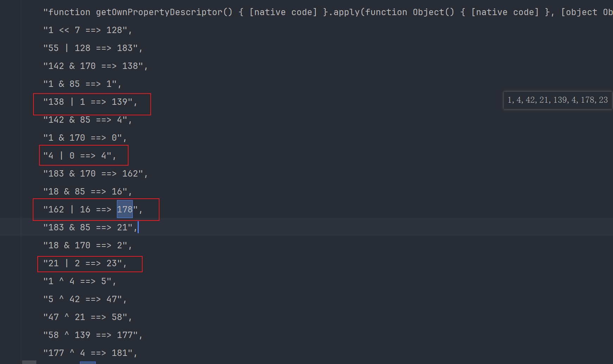Screen dimensions: 613x364
Task: Click the boxed line "4 | 0 ==> 4"
Action: [79, 155]
